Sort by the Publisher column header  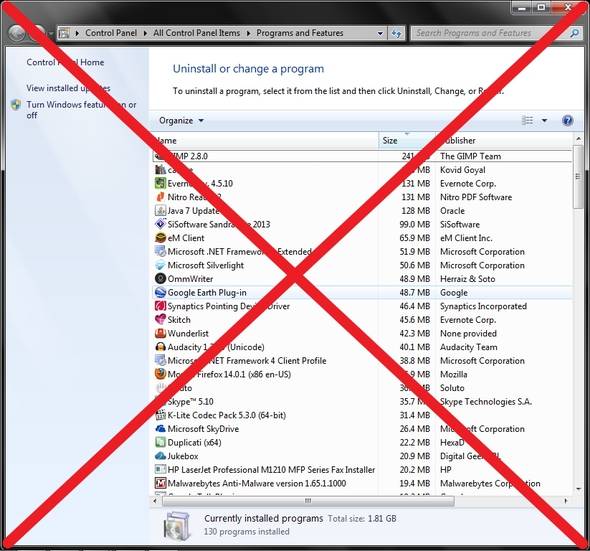[x=503, y=140]
